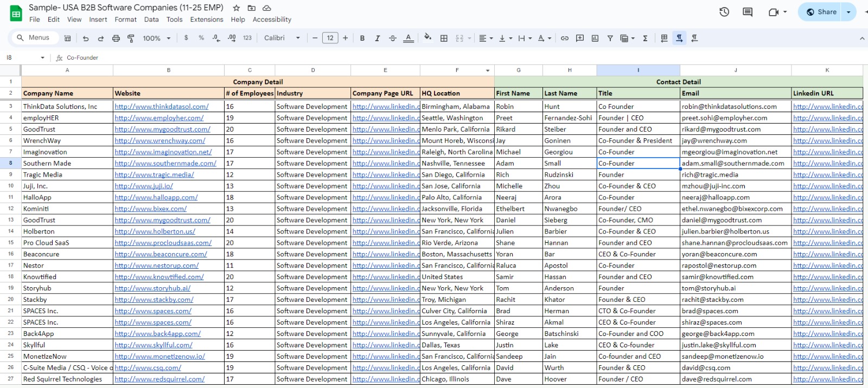Open more number formats (123)
Image resolution: width=868 pixels, height=388 pixels.
coord(247,38)
